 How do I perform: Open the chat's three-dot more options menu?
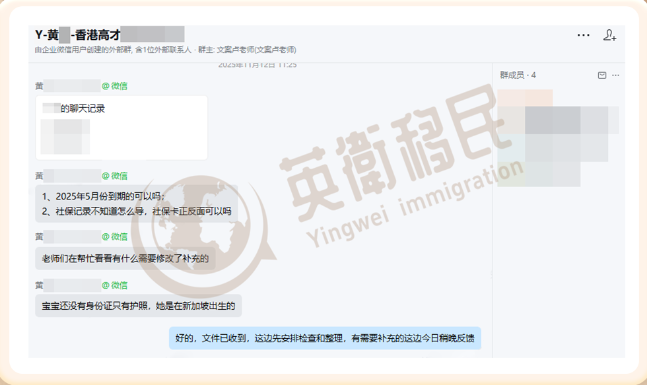[x=583, y=35]
